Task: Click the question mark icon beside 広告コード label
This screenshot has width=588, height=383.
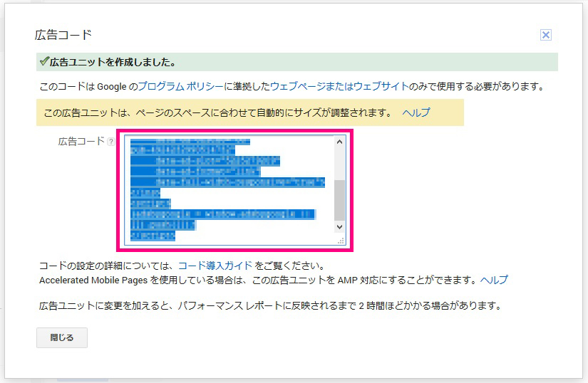Action: [x=111, y=142]
